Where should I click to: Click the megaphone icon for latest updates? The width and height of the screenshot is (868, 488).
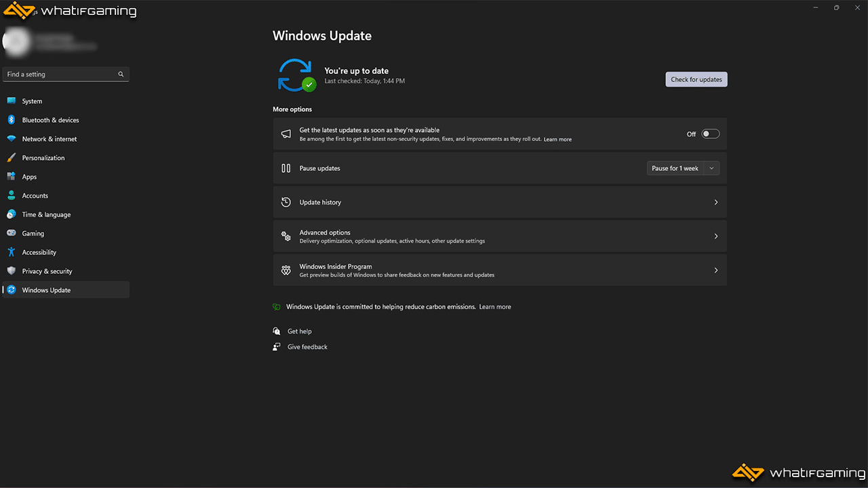[286, 134]
